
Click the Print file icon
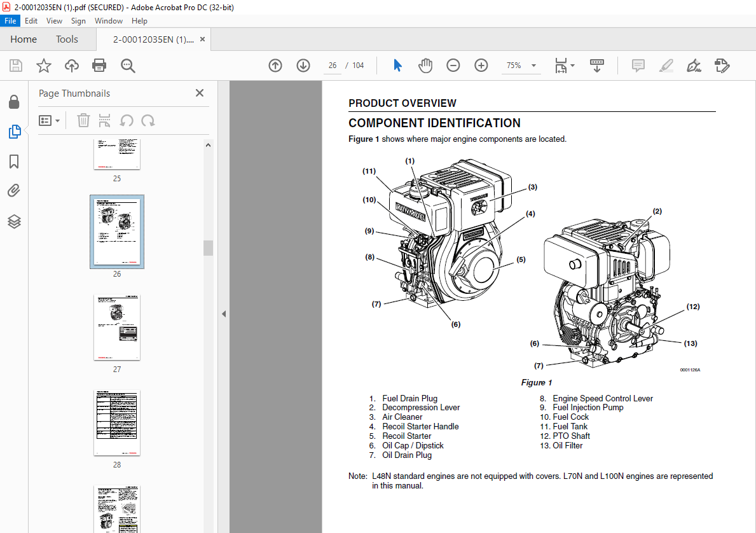tap(99, 66)
